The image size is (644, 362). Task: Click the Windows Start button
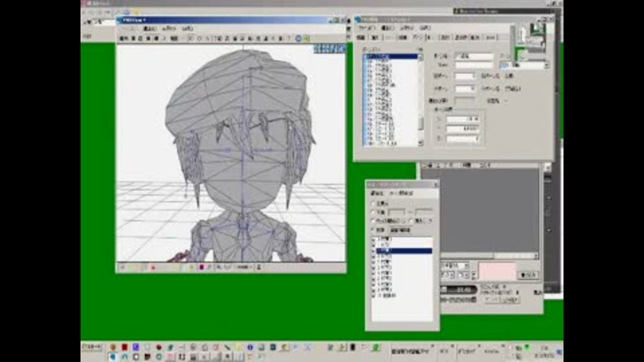(92, 347)
